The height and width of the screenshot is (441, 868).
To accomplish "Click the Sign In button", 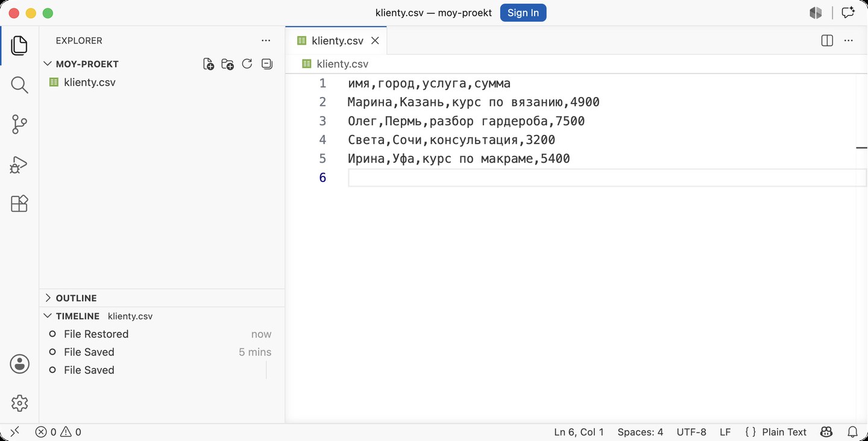I will click(523, 13).
